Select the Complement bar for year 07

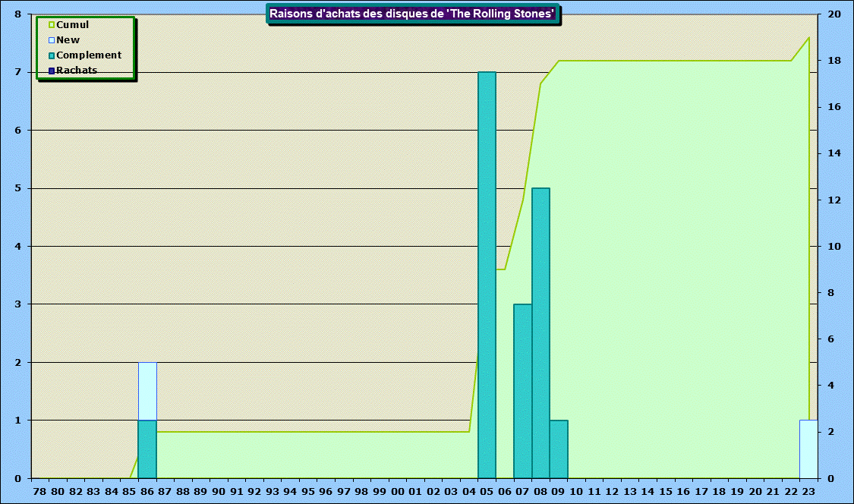[522, 391]
